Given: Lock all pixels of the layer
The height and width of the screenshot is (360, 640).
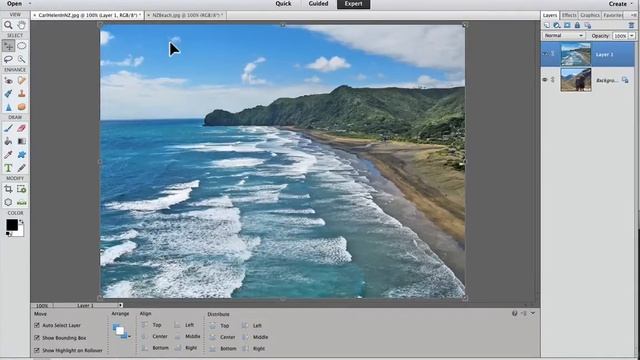Looking at the screenshot, I should tap(577, 25).
